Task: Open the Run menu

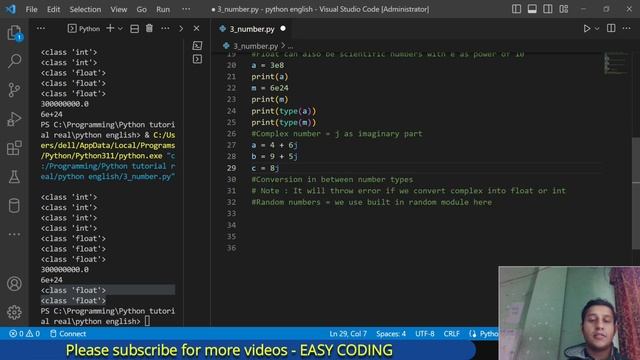Action: pyautogui.click(x=163, y=9)
